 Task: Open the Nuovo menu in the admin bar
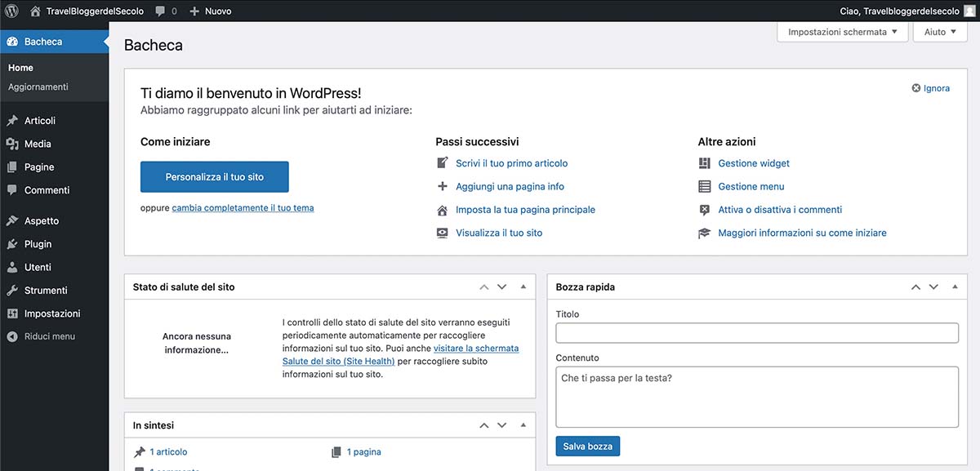pyautogui.click(x=210, y=11)
